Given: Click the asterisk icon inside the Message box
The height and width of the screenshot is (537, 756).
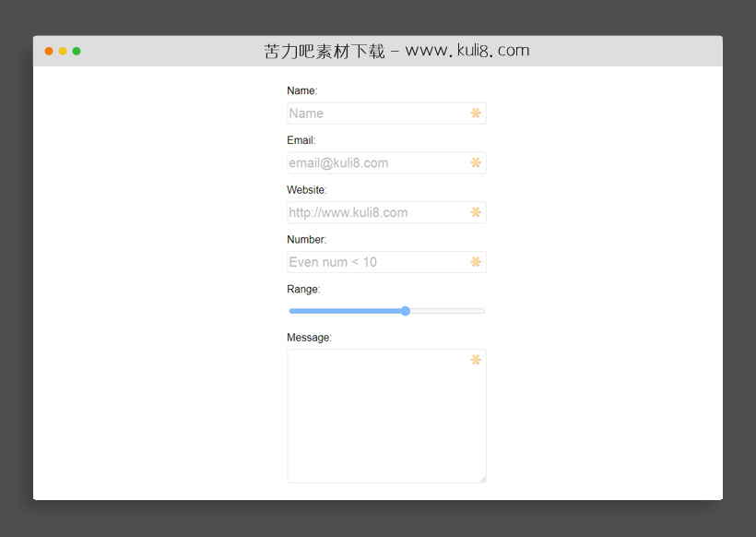Looking at the screenshot, I should point(476,360).
